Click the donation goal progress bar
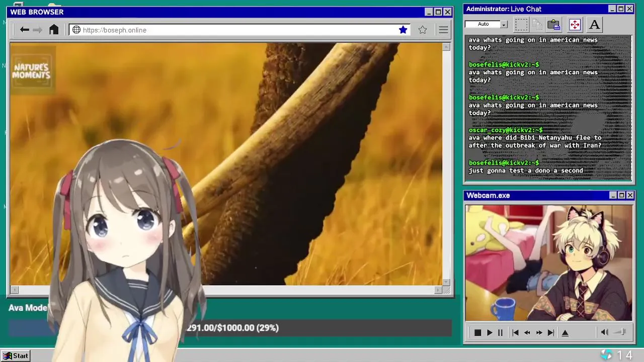This screenshot has width=644, height=362. 230,328
